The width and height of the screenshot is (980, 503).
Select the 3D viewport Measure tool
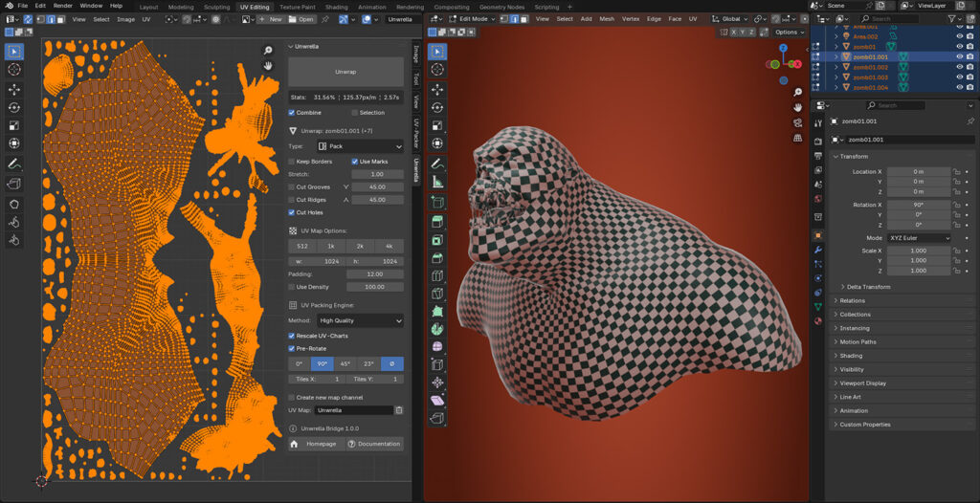tap(437, 183)
